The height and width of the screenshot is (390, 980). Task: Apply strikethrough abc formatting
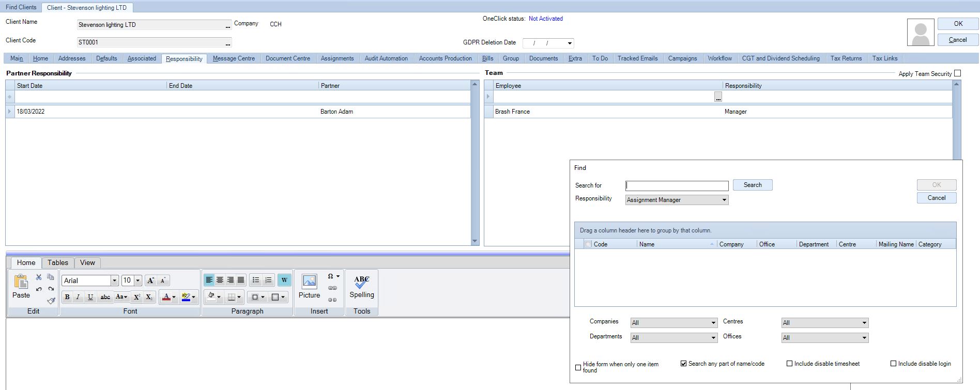click(105, 297)
